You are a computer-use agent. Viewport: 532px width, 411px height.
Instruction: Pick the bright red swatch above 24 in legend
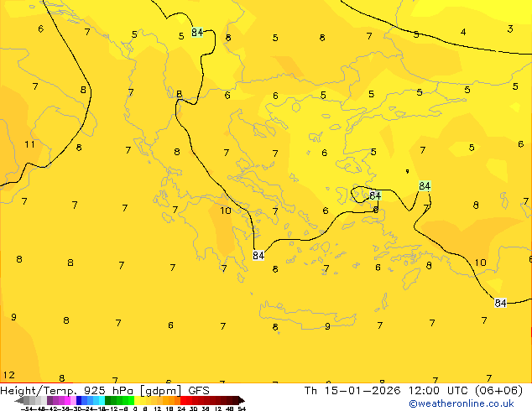point(183,400)
